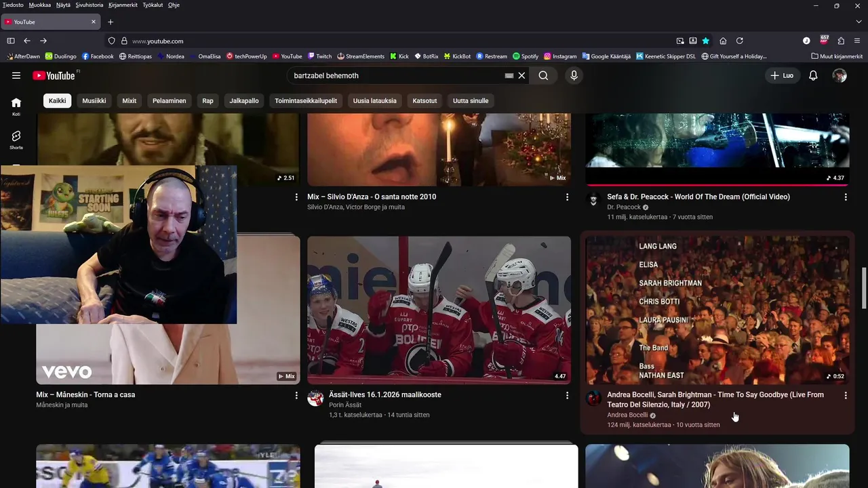
Task: Open Andrea Bocelli channel avatar
Action: 593,398
